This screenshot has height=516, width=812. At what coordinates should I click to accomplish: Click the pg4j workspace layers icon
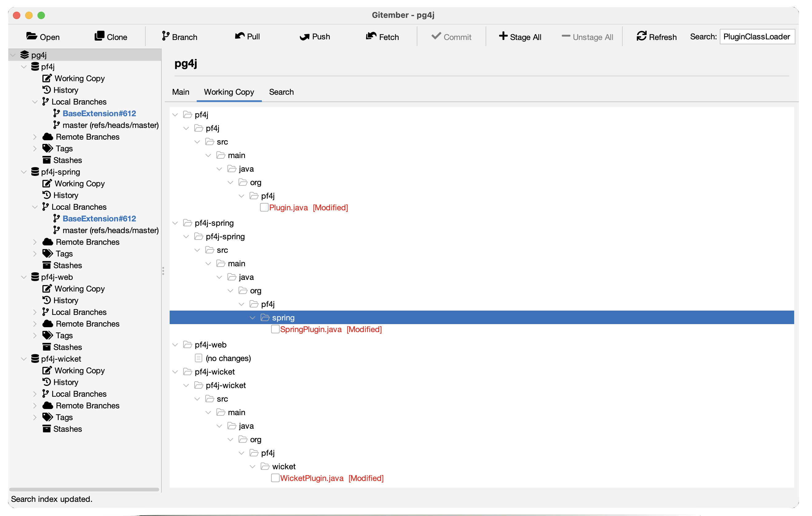coord(24,55)
